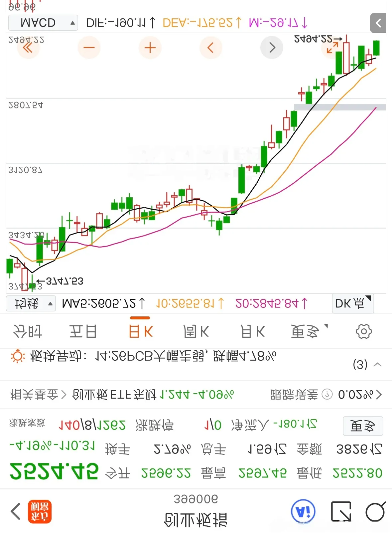392x535 pixels.
Task: Collapse the (3) alerts list arrow
Action: tap(377, 365)
